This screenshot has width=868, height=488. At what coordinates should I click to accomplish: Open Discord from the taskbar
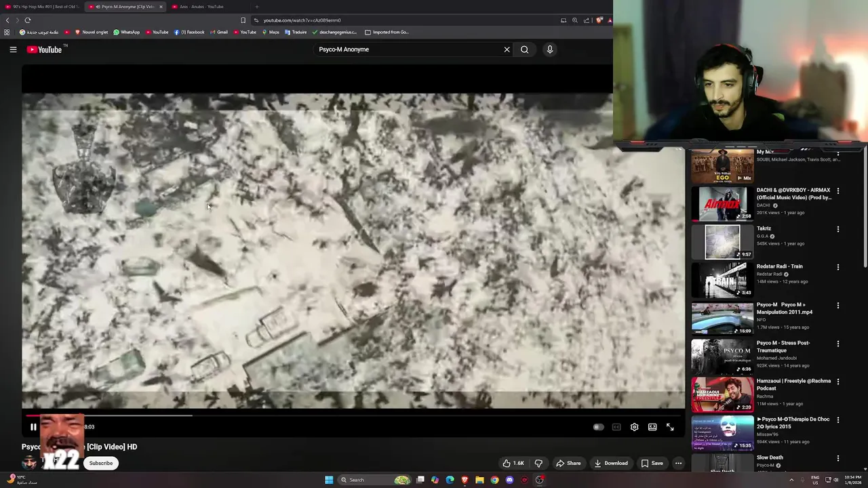click(509, 480)
